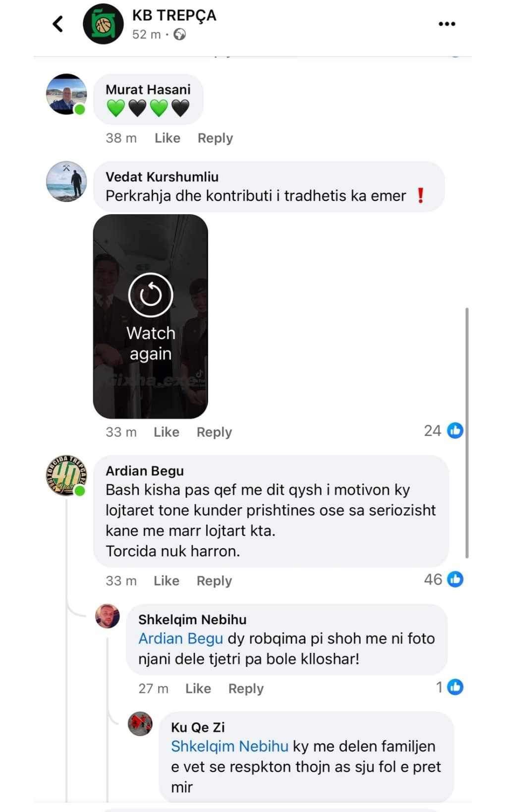Open Ardian Begu's Torcida avatar

coord(66,475)
